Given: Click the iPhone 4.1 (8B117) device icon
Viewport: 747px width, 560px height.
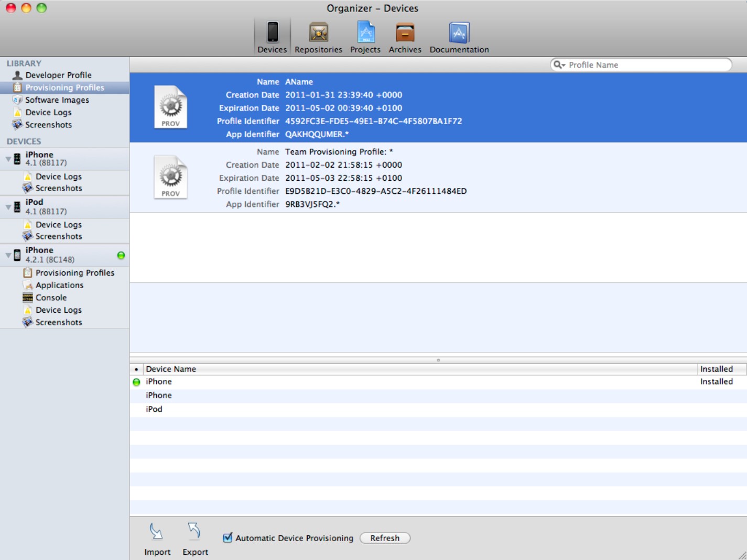Looking at the screenshot, I should (17, 159).
